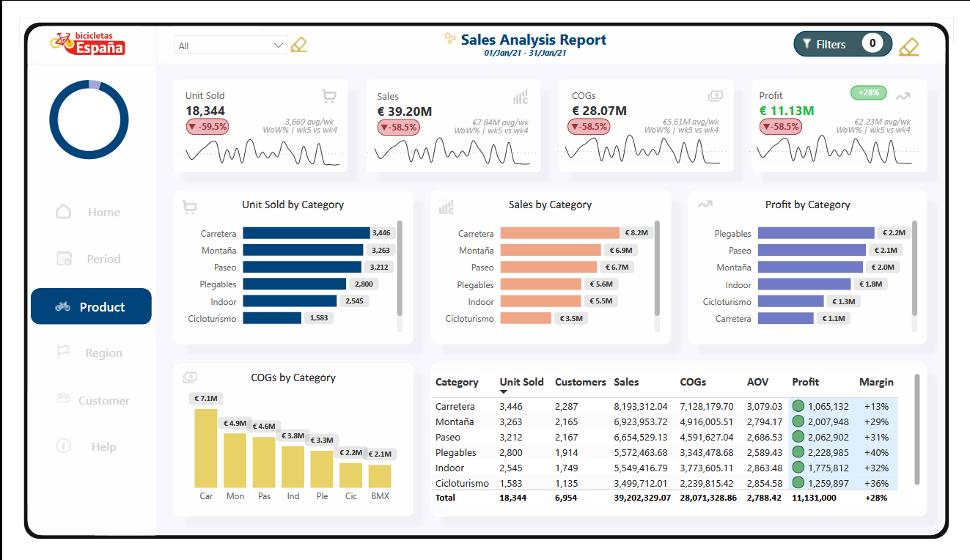The width and height of the screenshot is (970, 560).
Task: Click the BMX column in COGs chart
Action: [x=380, y=476]
